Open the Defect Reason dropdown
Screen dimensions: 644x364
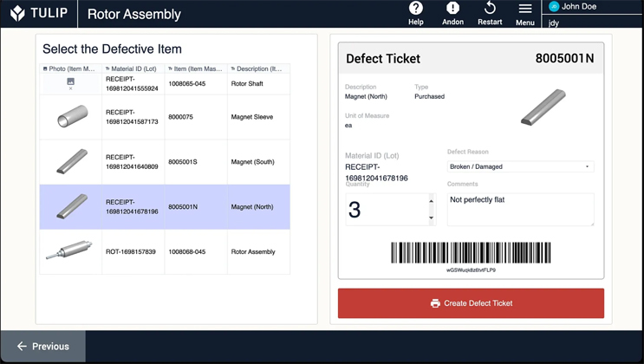[520, 166]
